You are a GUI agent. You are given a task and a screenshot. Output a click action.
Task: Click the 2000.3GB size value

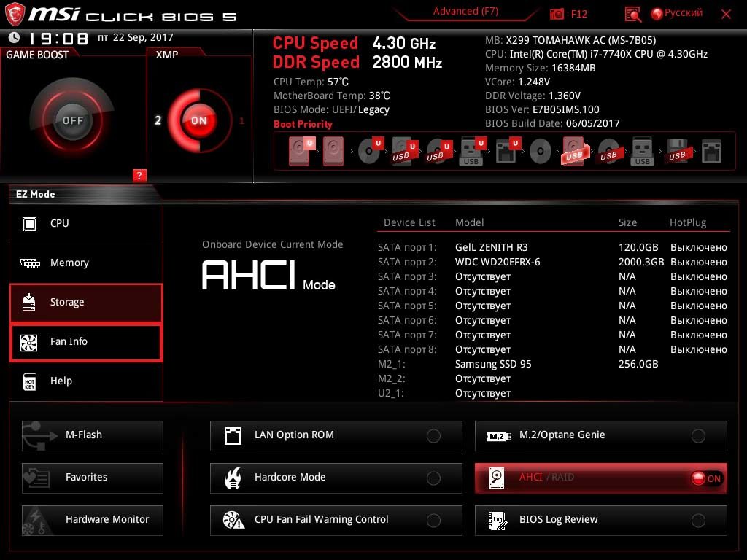641,262
